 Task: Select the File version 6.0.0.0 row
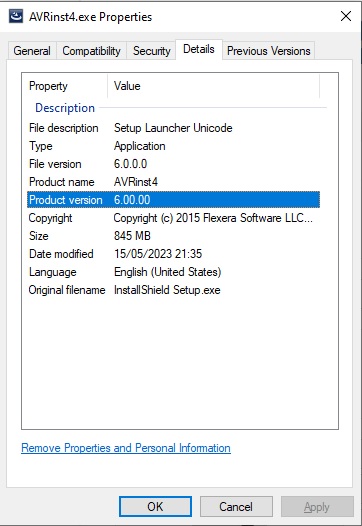tap(173, 164)
